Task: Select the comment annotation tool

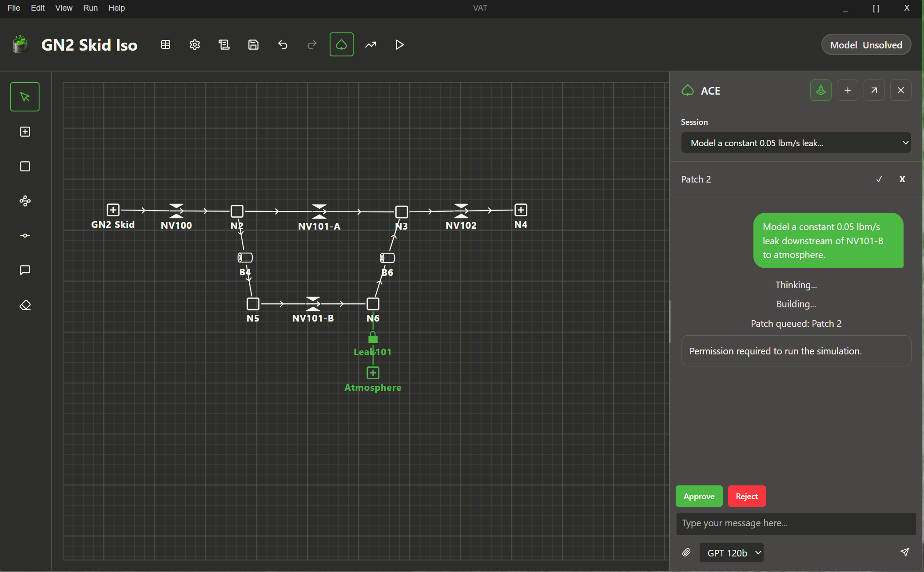Action: [25, 270]
